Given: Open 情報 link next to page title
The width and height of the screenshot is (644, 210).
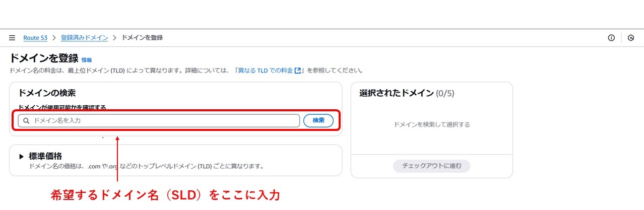Looking at the screenshot, I should tap(87, 60).
